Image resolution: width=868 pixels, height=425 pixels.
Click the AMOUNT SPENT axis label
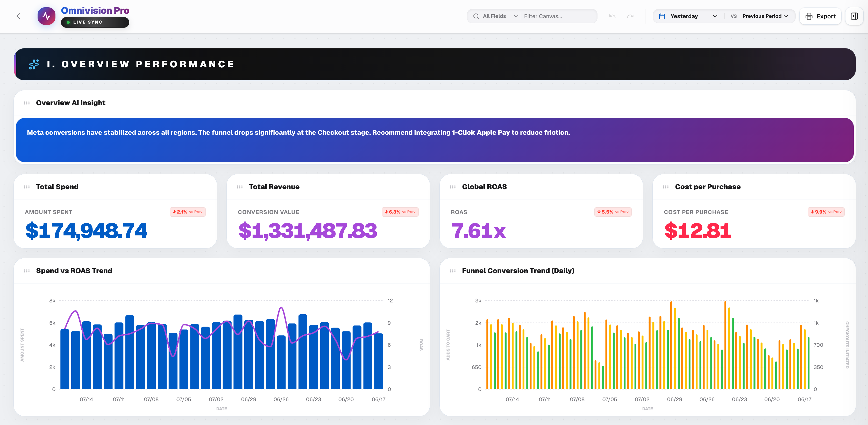pyautogui.click(x=22, y=345)
